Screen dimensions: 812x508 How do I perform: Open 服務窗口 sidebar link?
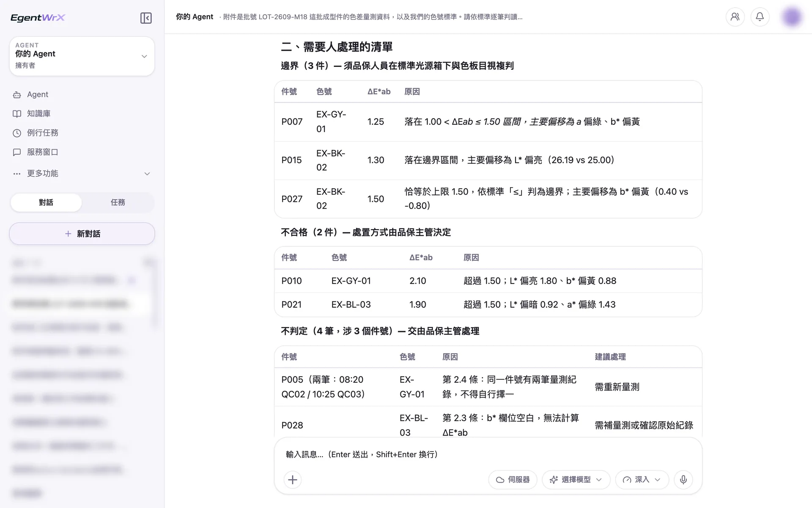82,152
